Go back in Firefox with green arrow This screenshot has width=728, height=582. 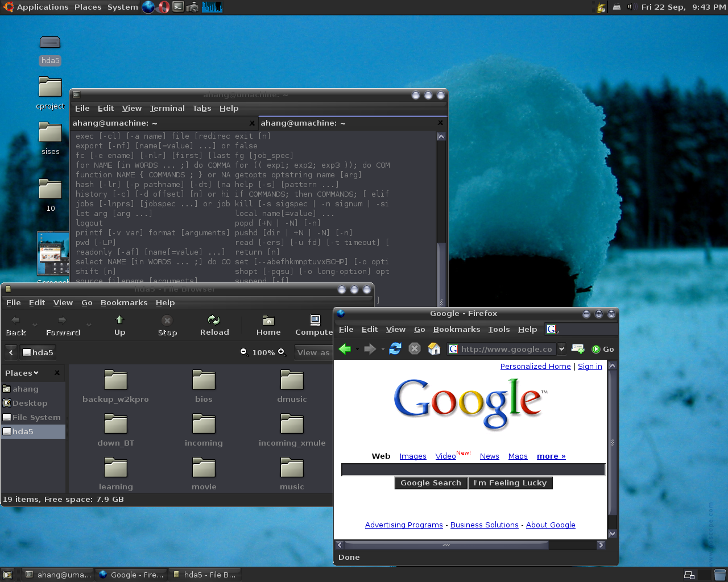click(345, 349)
